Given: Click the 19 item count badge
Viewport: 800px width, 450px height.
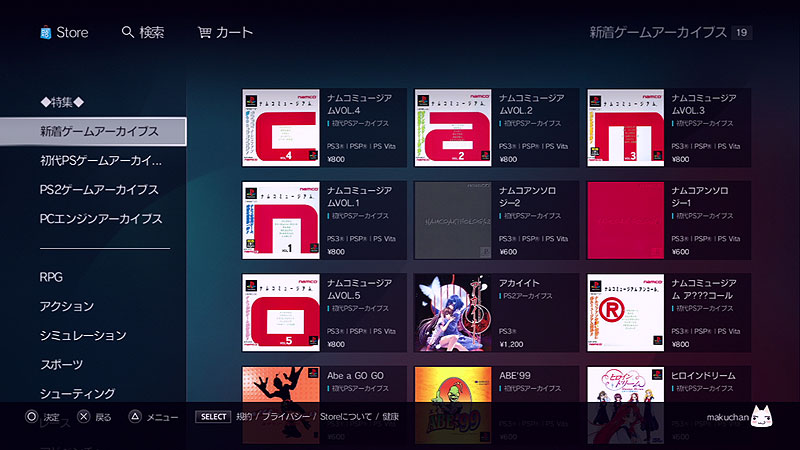Looking at the screenshot, I should [741, 33].
